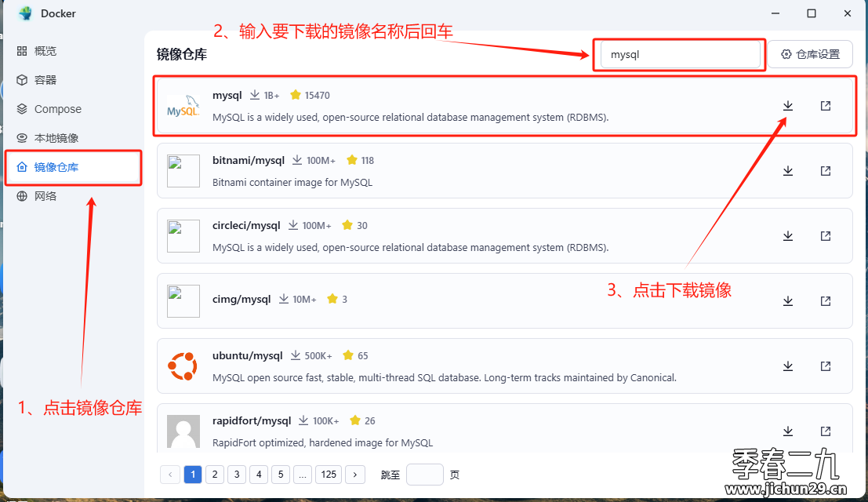
Task: Click the 1B+ download count on mysql
Action: coord(271,95)
